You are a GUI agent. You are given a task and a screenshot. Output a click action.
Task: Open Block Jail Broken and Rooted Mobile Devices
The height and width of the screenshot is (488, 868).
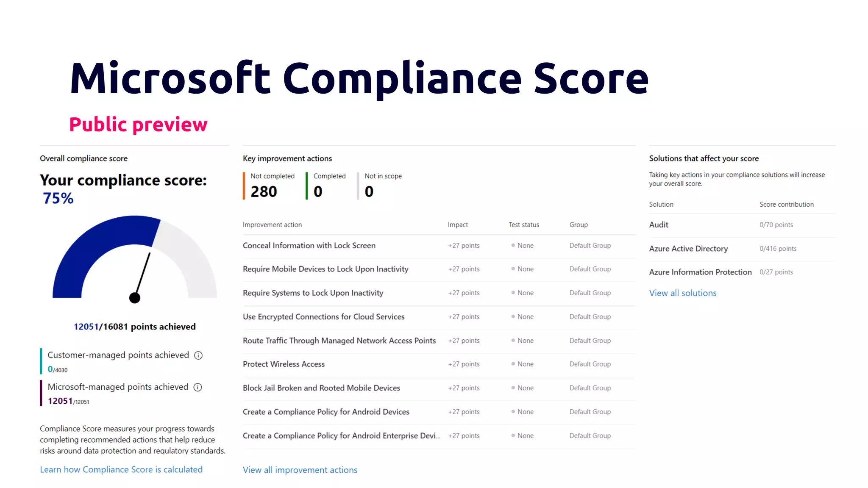point(321,388)
